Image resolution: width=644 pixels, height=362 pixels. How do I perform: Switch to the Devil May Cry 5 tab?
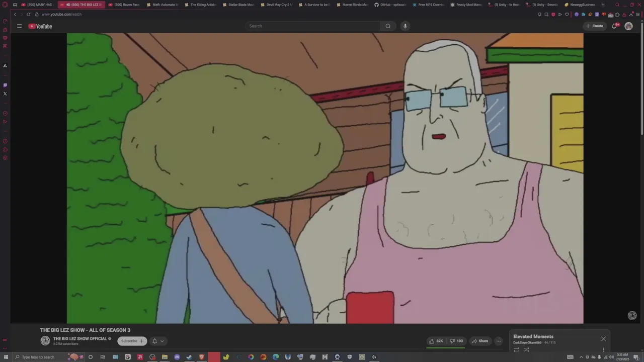pyautogui.click(x=276, y=5)
